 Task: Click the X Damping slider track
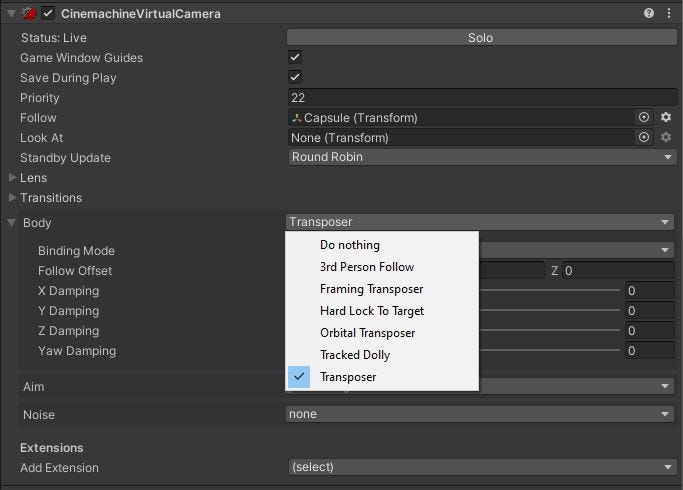tap(549, 290)
